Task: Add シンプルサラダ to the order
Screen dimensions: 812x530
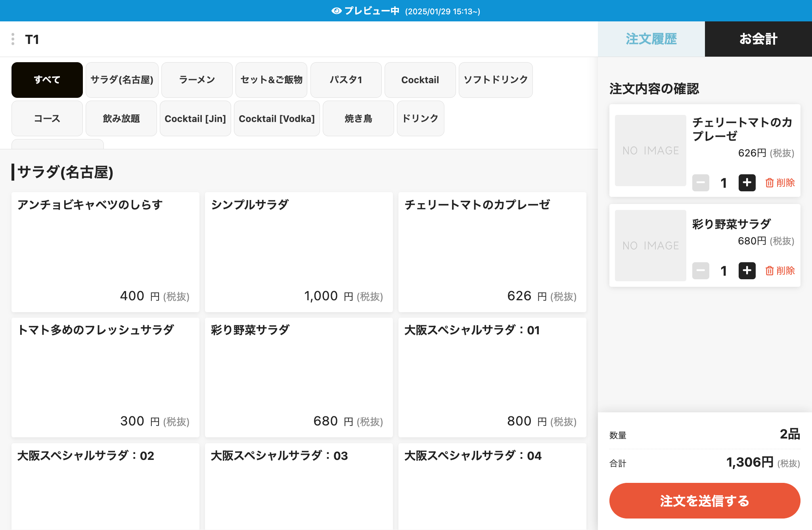Action: pyautogui.click(x=299, y=252)
